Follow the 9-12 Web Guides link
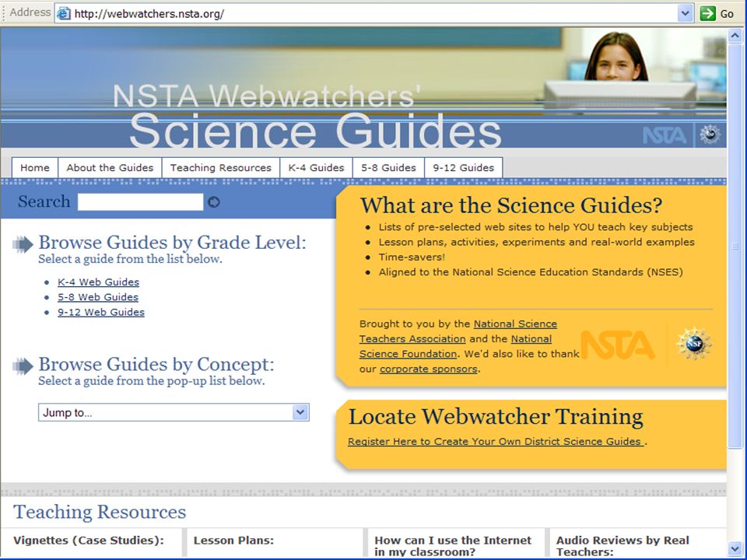 tap(101, 313)
